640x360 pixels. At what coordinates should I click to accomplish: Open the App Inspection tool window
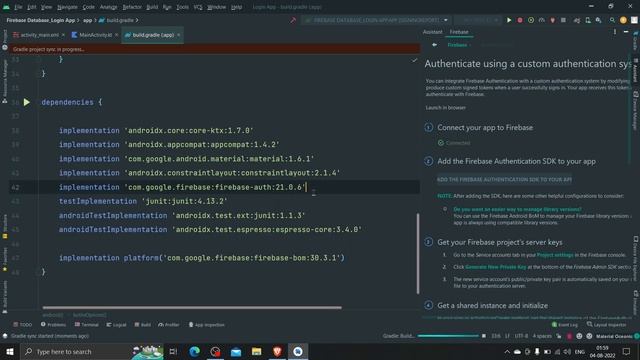point(207,325)
